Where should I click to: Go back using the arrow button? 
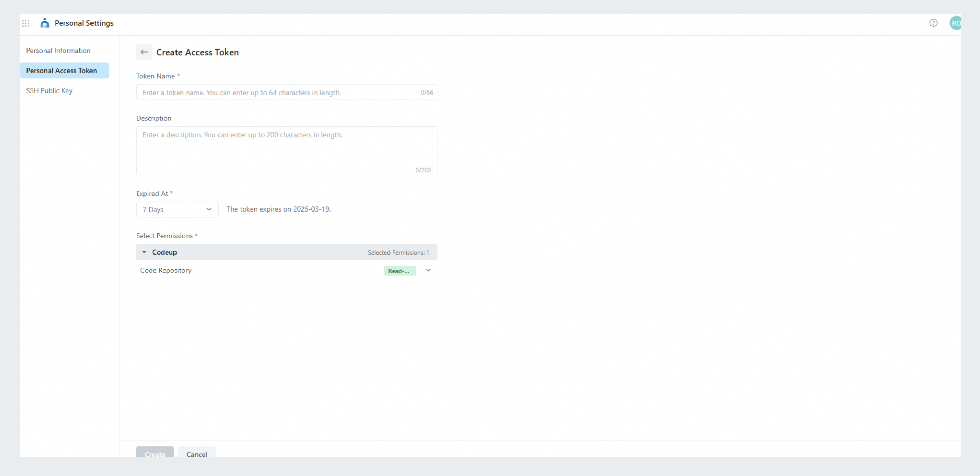(144, 52)
